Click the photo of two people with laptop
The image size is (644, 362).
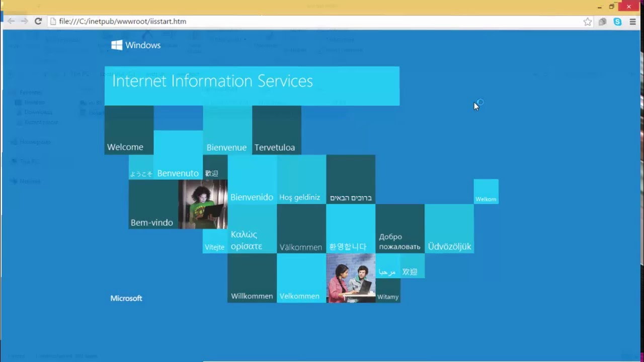(351, 278)
